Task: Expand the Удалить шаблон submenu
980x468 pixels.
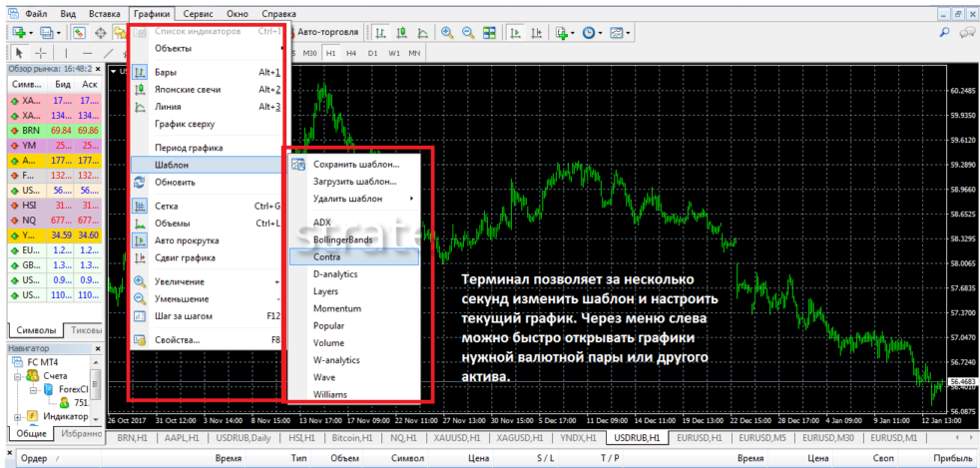Action: point(347,199)
